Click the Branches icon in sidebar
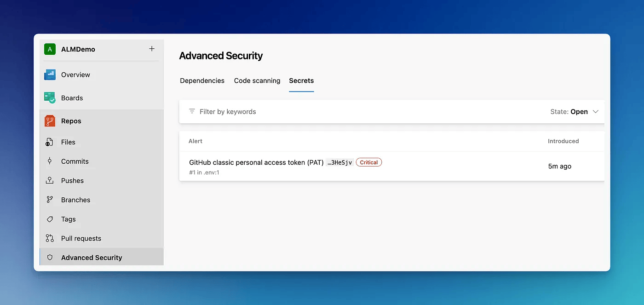 click(x=50, y=200)
